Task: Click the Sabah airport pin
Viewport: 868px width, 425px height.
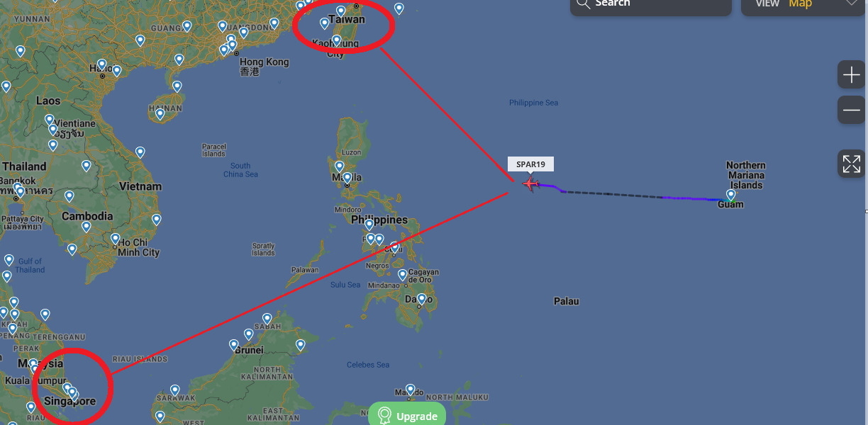Action: [267, 319]
